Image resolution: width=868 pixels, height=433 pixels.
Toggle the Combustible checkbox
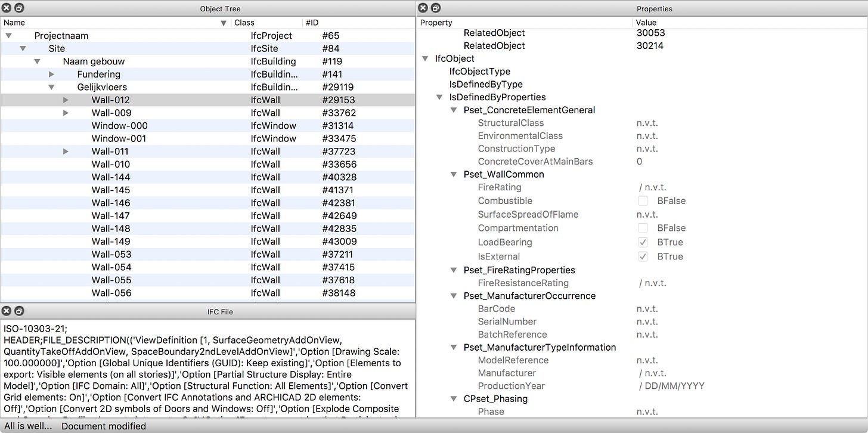click(643, 201)
